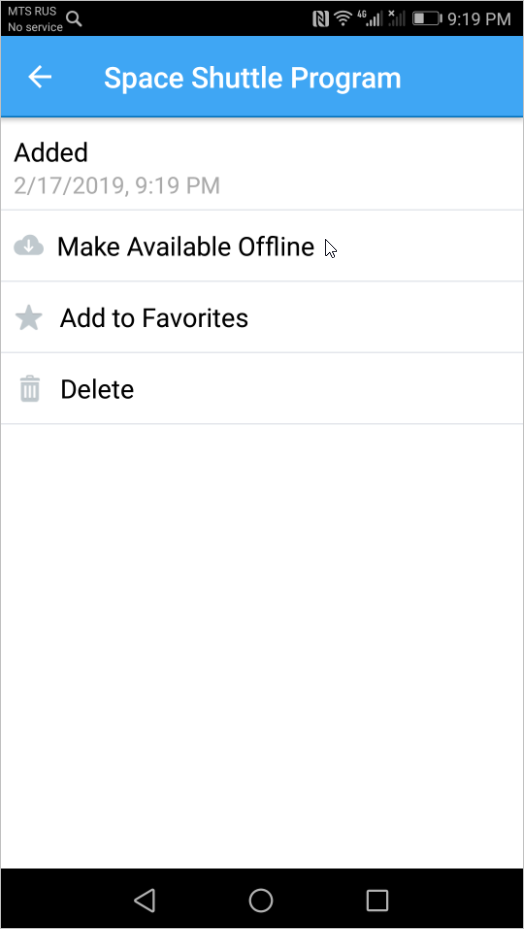The width and height of the screenshot is (524, 929).
Task: Click the trash can icon
Action: point(30,389)
